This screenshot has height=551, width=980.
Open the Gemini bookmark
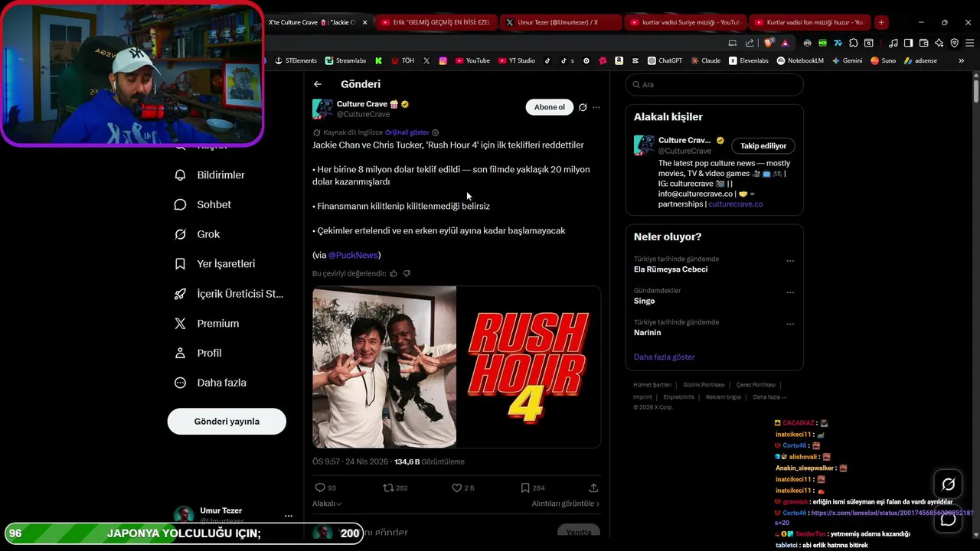pos(847,60)
